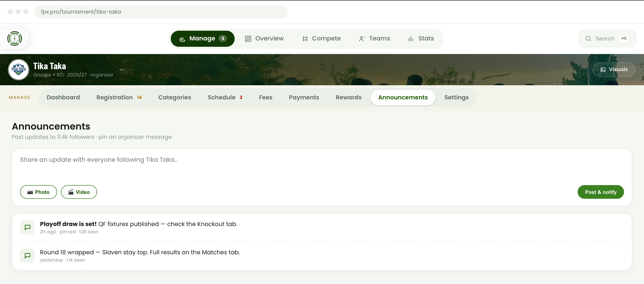Open Schedule sub-tab
The height and width of the screenshot is (284, 644).
coord(225,97)
